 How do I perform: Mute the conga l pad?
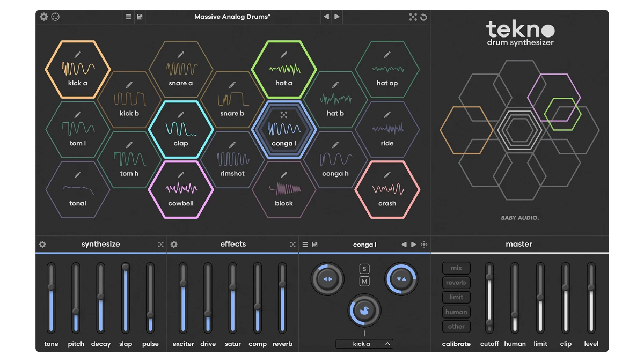pos(364,281)
